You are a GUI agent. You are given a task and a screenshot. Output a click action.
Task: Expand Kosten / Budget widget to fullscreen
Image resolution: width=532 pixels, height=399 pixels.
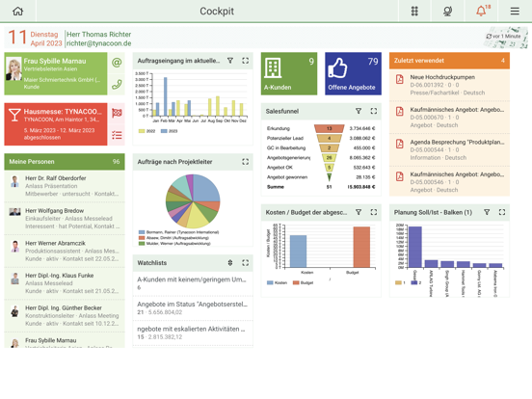374,212
